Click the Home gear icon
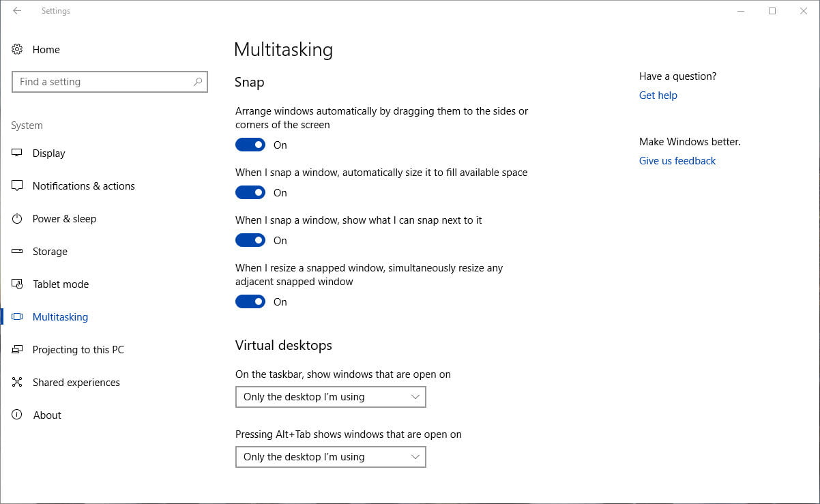 click(17, 49)
